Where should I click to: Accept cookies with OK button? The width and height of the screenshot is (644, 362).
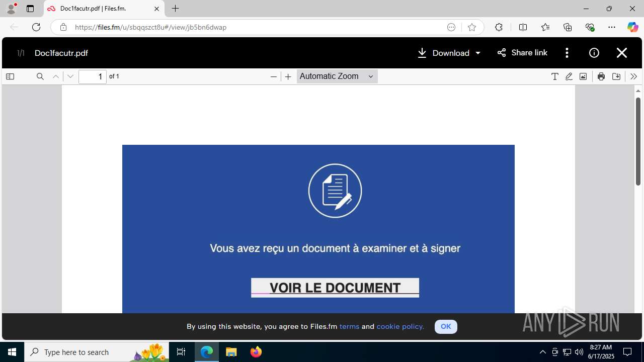(446, 326)
